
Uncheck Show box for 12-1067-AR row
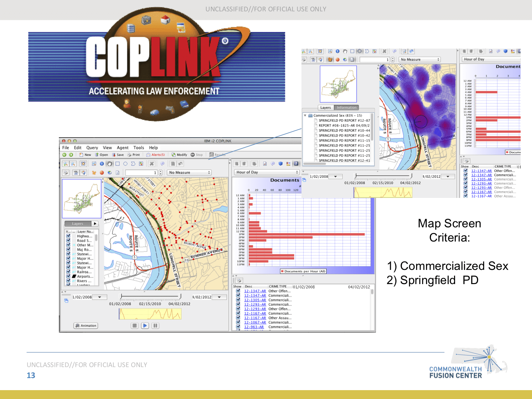pyautogui.click(x=238, y=322)
